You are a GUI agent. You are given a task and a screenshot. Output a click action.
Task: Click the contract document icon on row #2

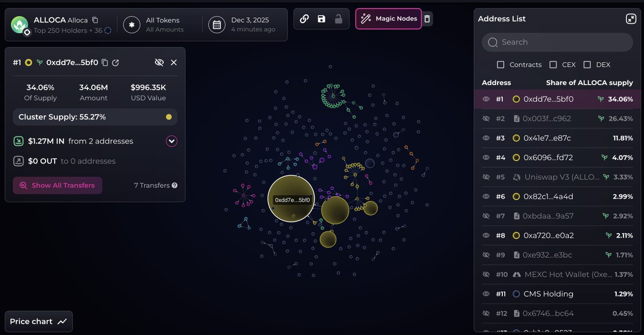(x=516, y=118)
